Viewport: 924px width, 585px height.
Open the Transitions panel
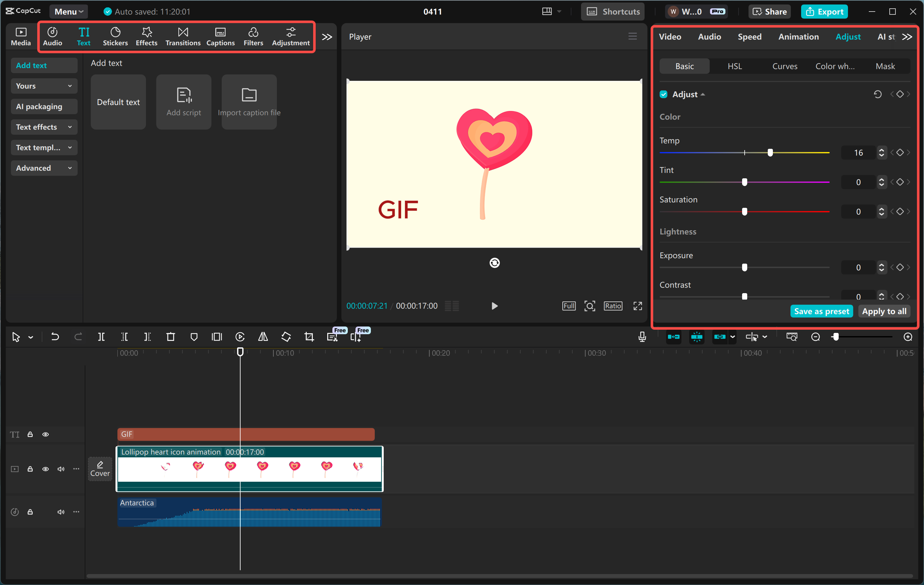pyautogui.click(x=183, y=37)
